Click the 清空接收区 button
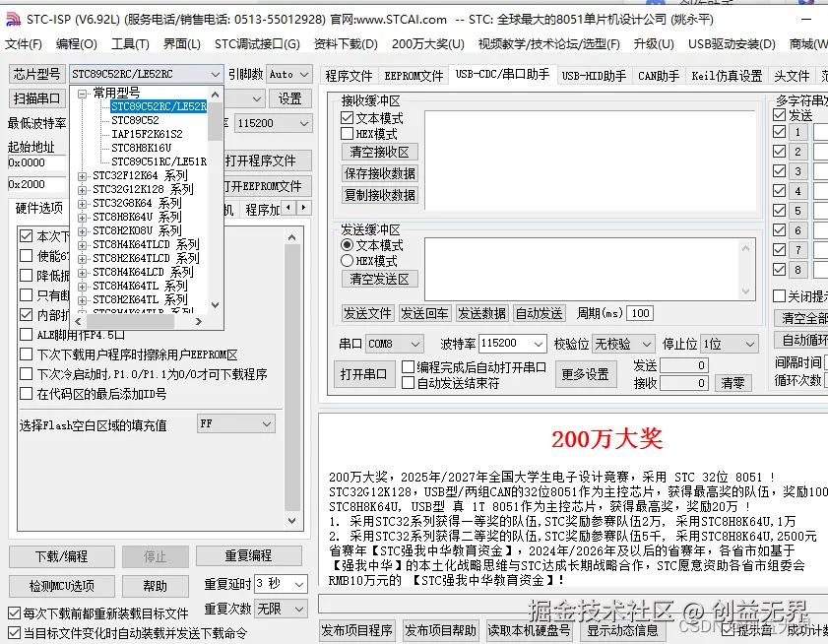Screen dimensions: 828x644 pos(380,153)
